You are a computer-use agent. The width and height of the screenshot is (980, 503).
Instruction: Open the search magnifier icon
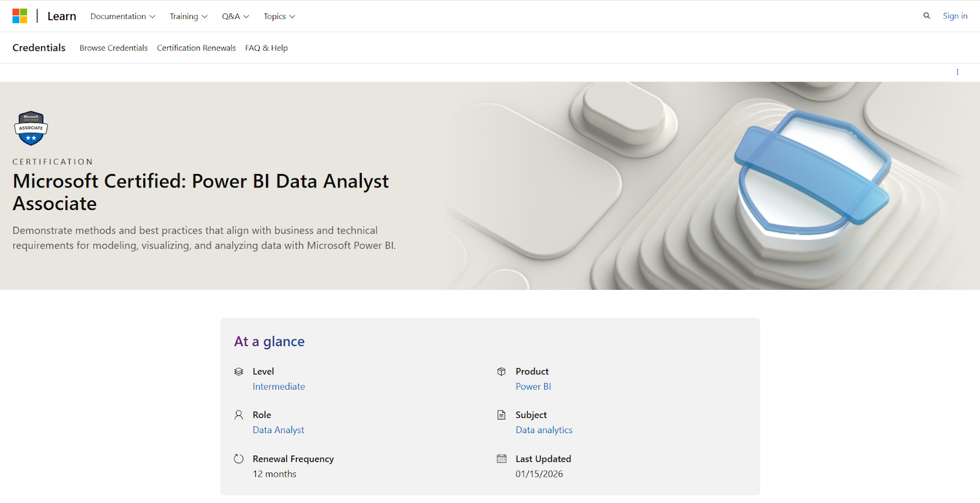pyautogui.click(x=927, y=16)
